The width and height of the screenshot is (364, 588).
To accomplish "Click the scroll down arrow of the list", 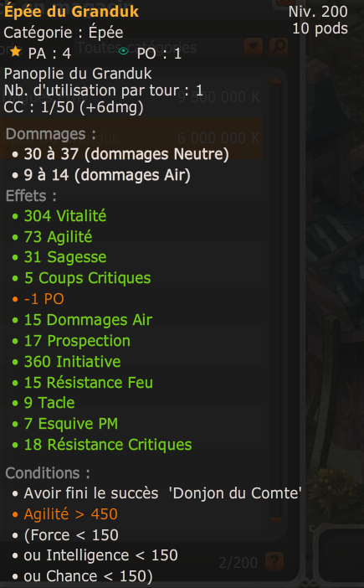I will point(275,520).
